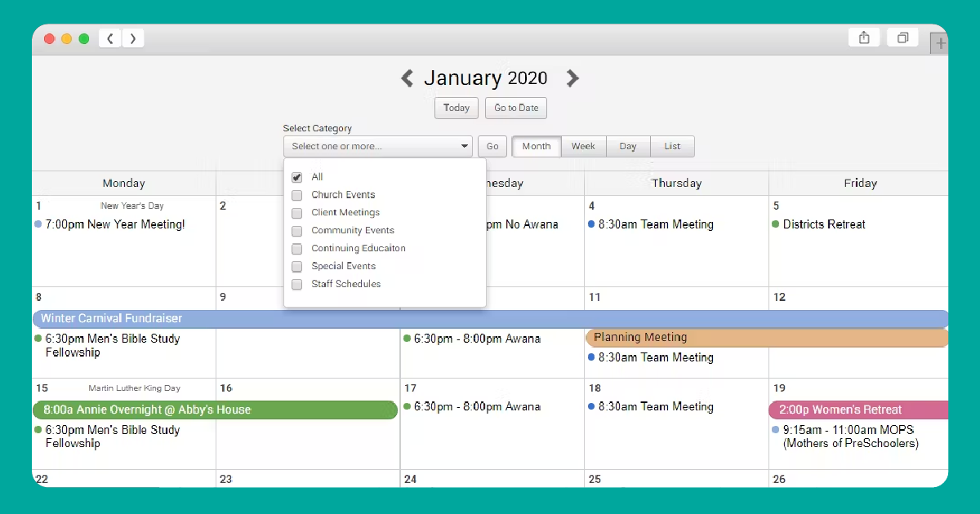980x514 pixels.
Task: Click the Friday column header
Action: click(x=860, y=184)
